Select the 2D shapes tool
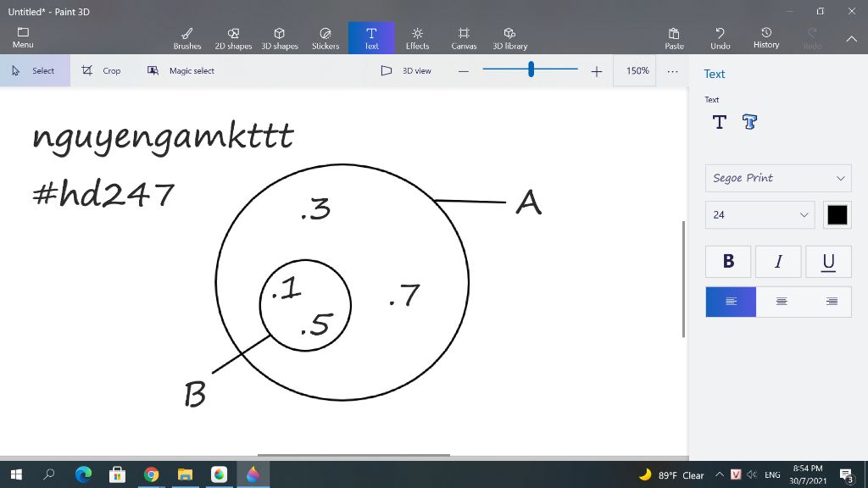The image size is (868, 488). coord(233,38)
